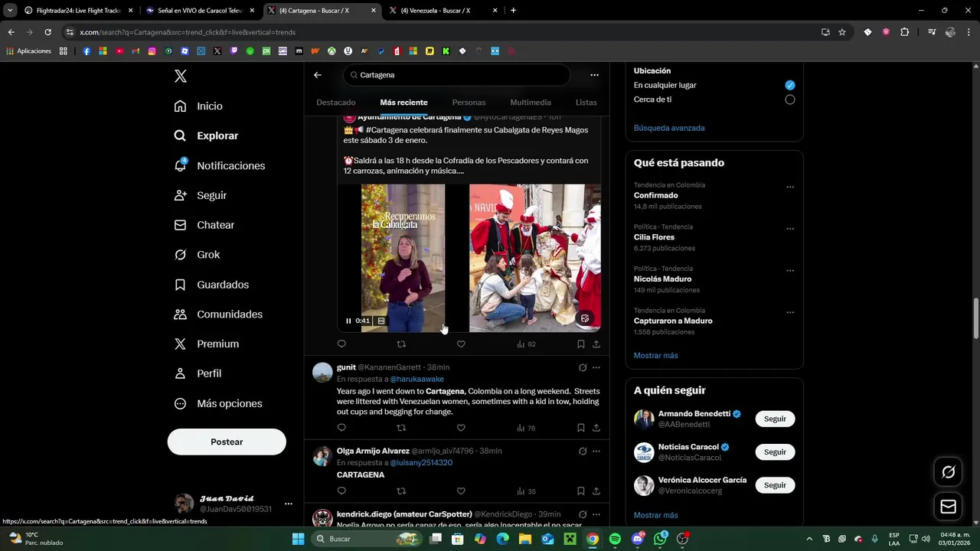Click Mostrar más under trends
This screenshot has height=551, width=980.
tap(656, 356)
